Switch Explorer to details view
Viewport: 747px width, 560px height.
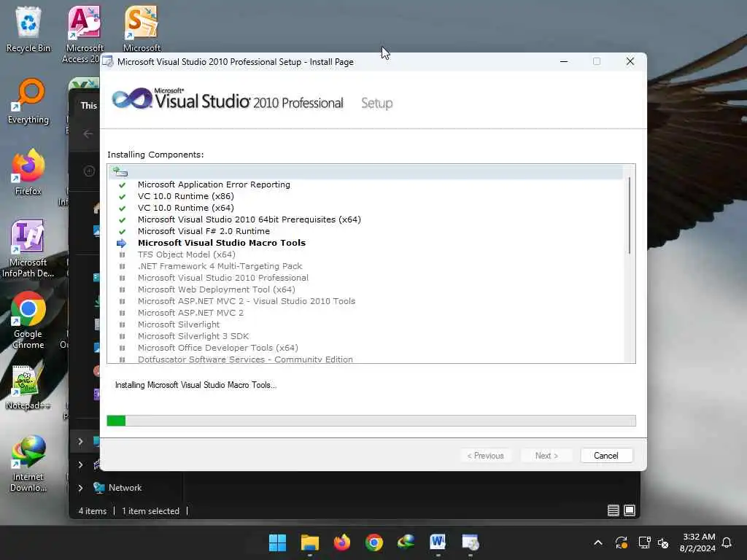(x=613, y=510)
